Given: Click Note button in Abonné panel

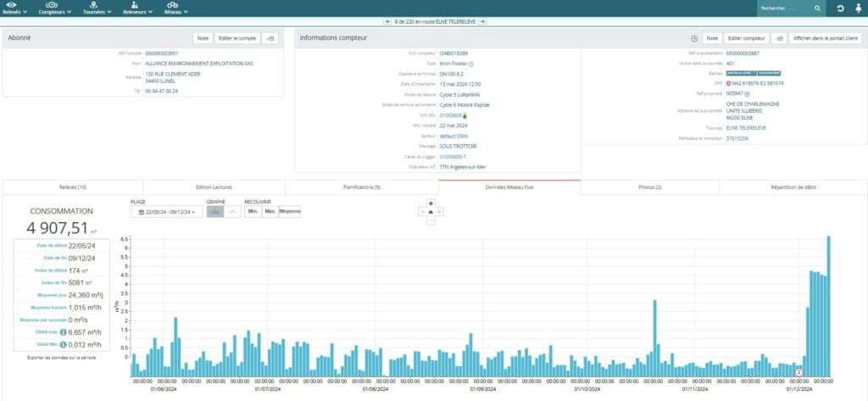Looking at the screenshot, I should pos(203,38).
